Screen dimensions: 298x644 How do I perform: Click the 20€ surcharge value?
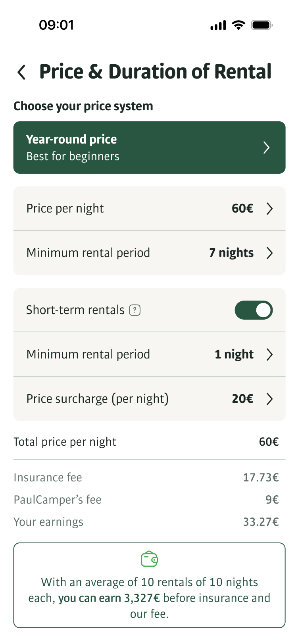(x=242, y=399)
